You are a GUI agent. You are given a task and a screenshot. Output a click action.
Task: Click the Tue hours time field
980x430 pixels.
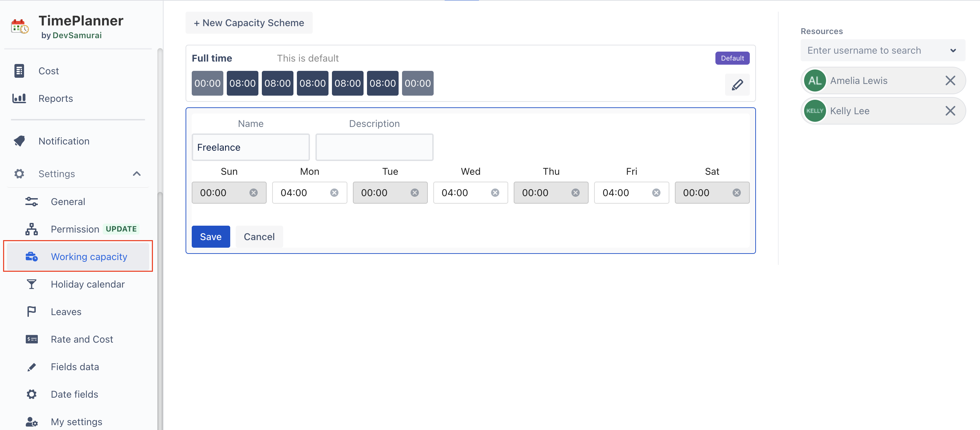(x=390, y=193)
